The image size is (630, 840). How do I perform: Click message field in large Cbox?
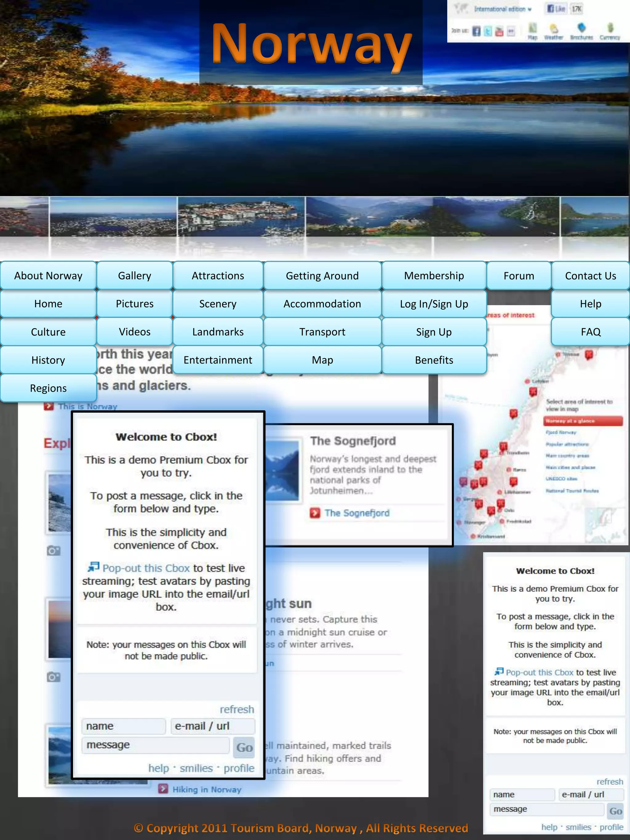(155, 745)
